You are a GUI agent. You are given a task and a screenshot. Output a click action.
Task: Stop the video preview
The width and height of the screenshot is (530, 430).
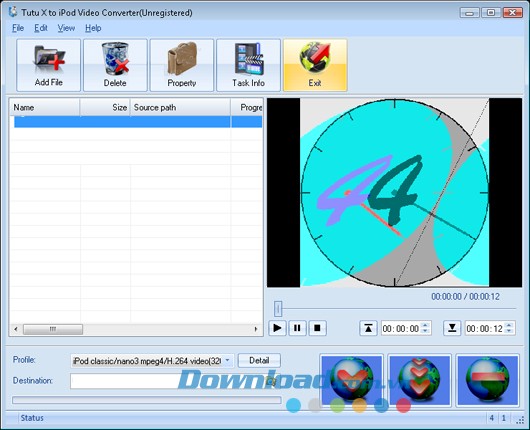coord(317,328)
